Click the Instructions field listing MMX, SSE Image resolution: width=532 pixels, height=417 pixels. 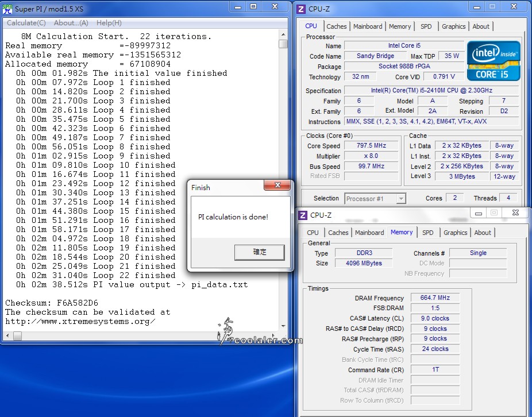[x=431, y=121]
